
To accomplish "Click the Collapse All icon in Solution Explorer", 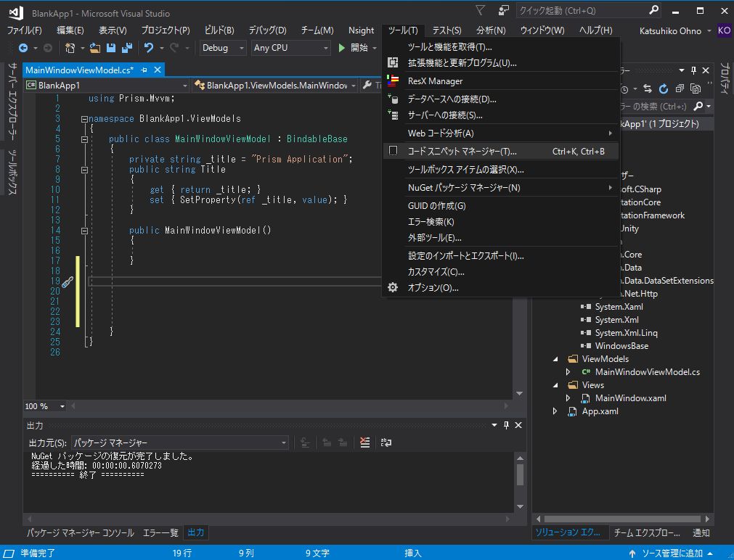I will (x=680, y=89).
